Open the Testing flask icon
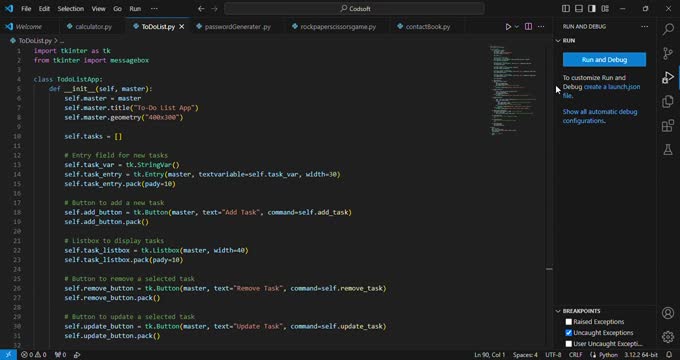 (668, 150)
